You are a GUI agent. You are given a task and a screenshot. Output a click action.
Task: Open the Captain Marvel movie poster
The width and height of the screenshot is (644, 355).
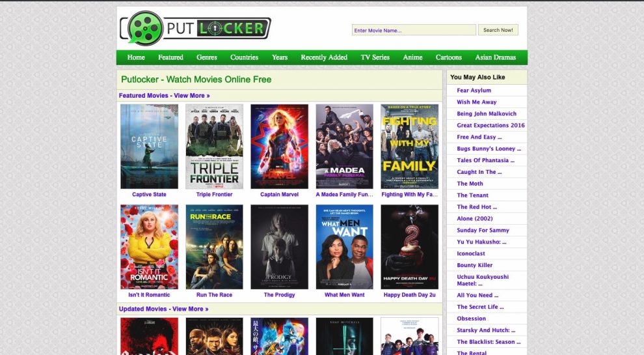279,147
